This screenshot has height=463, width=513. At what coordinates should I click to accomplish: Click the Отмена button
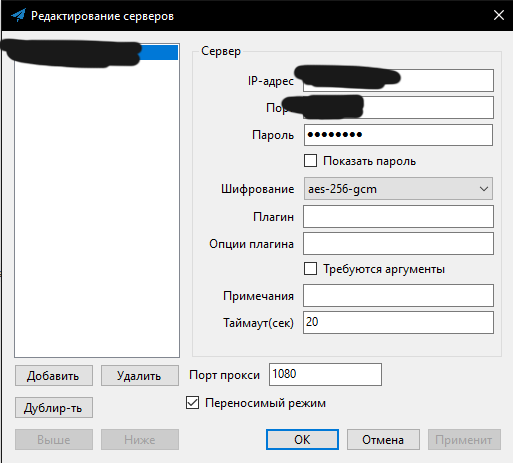pyautogui.click(x=383, y=439)
